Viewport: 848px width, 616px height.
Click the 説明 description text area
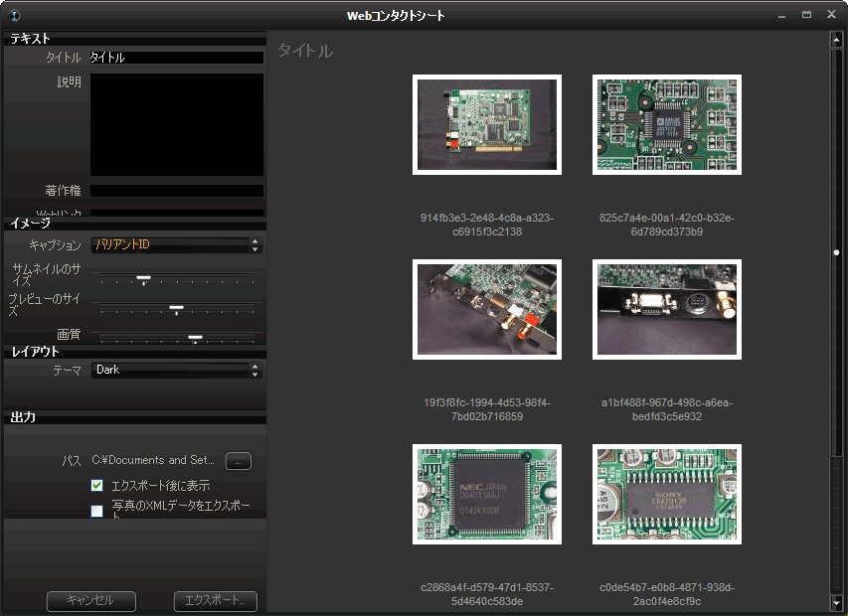pos(177,125)
